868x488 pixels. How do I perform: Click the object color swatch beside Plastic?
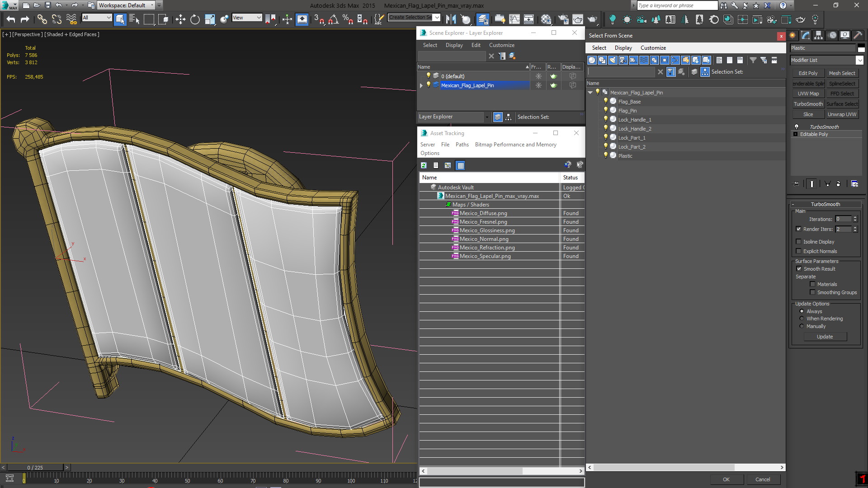pyautogui.click(x=861, y=48)
